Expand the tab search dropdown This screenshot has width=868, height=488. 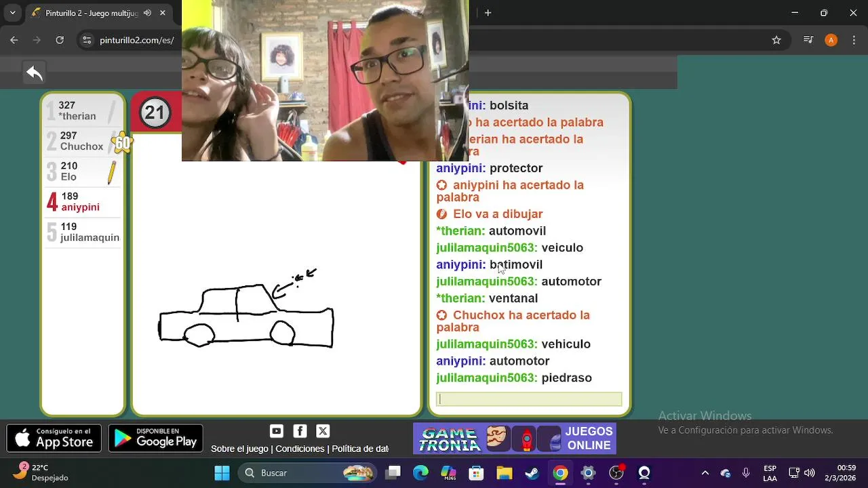[x=14, y=13]
